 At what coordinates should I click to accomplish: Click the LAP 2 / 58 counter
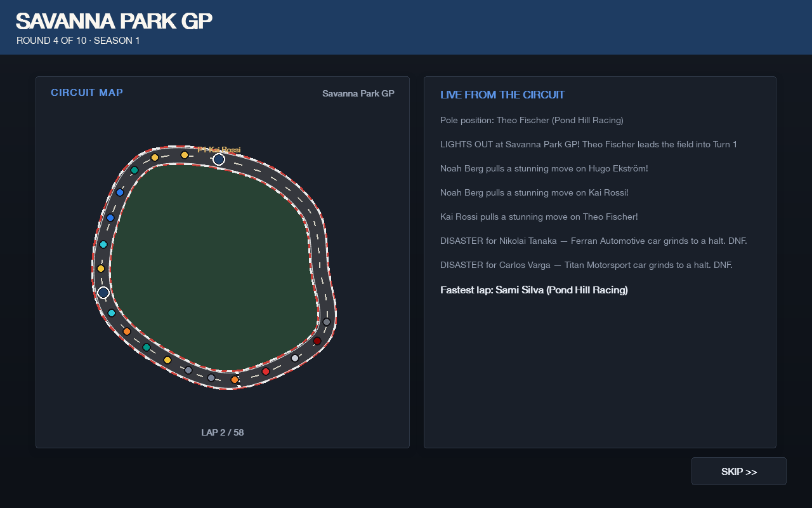(x=223, y=432)
